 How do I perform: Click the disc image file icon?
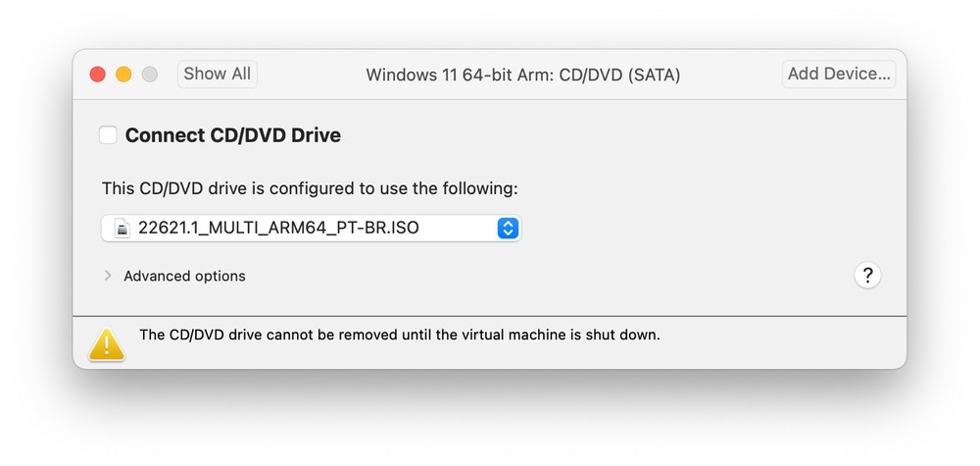point(122,228)
